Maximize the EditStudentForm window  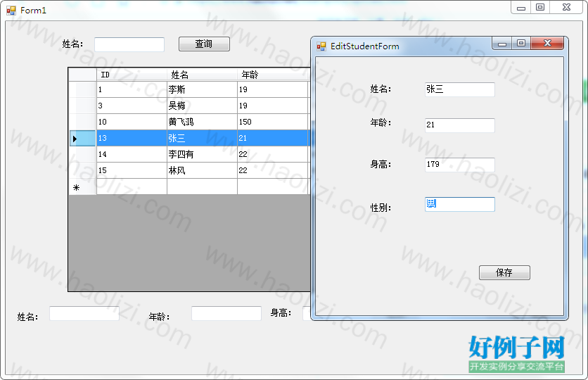click(x=521, y=43)
